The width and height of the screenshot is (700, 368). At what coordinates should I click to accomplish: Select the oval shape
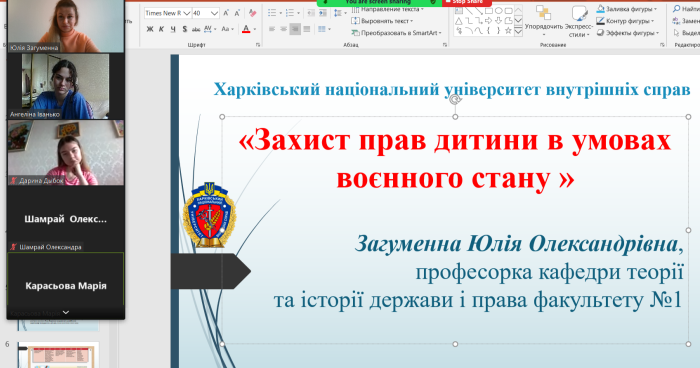click(499, 11)
